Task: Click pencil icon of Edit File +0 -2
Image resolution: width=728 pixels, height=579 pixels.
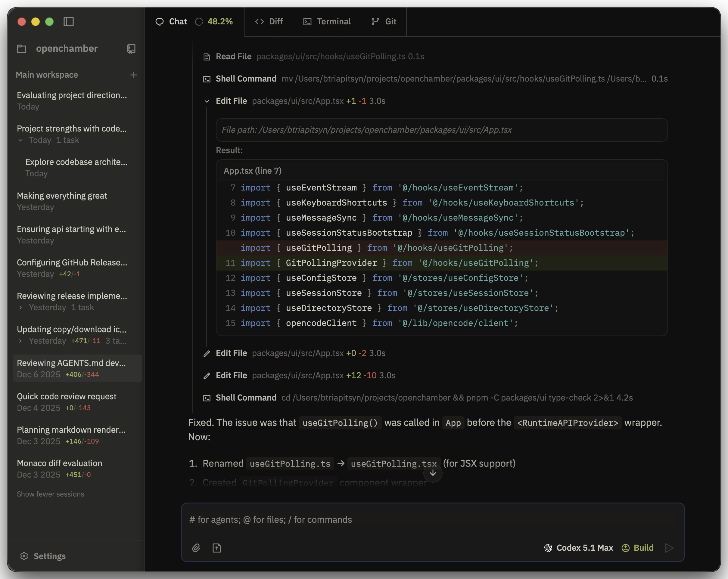Action: pos(207,353)
